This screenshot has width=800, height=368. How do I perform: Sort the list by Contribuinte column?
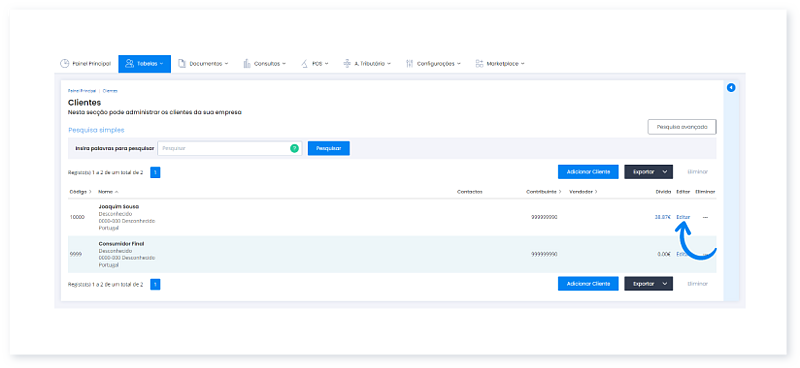click(543, 192)
